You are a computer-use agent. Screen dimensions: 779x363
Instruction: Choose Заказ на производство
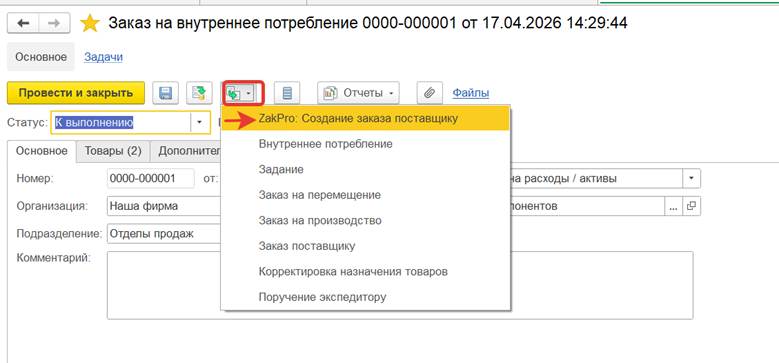[366, 220]
